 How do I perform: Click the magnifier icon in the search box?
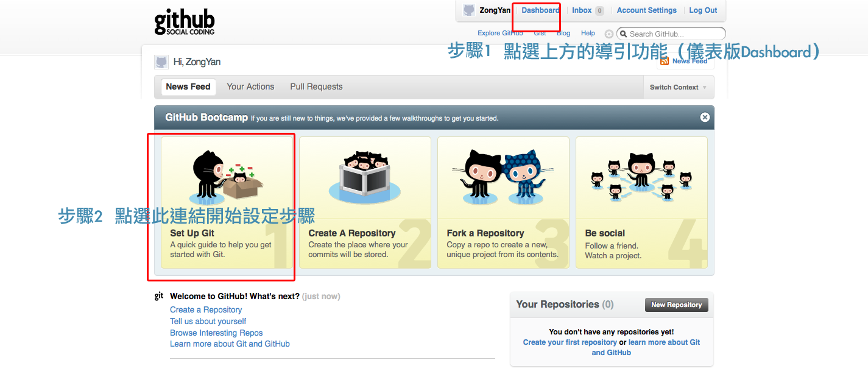coord(624,34)
